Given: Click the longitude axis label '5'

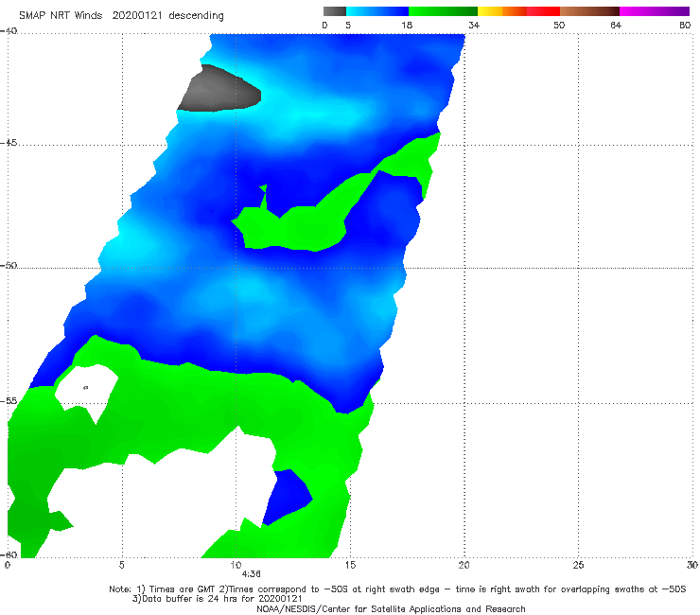Looking at the screenshot, I should [x=121, y=565].
